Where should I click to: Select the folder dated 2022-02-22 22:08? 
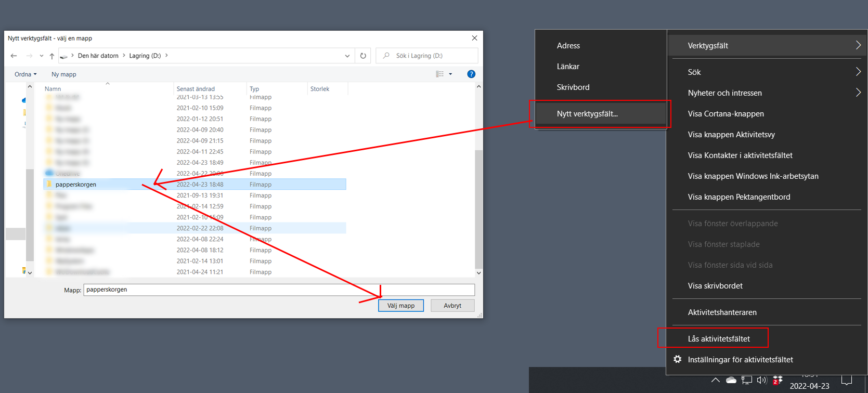point(195,228)
